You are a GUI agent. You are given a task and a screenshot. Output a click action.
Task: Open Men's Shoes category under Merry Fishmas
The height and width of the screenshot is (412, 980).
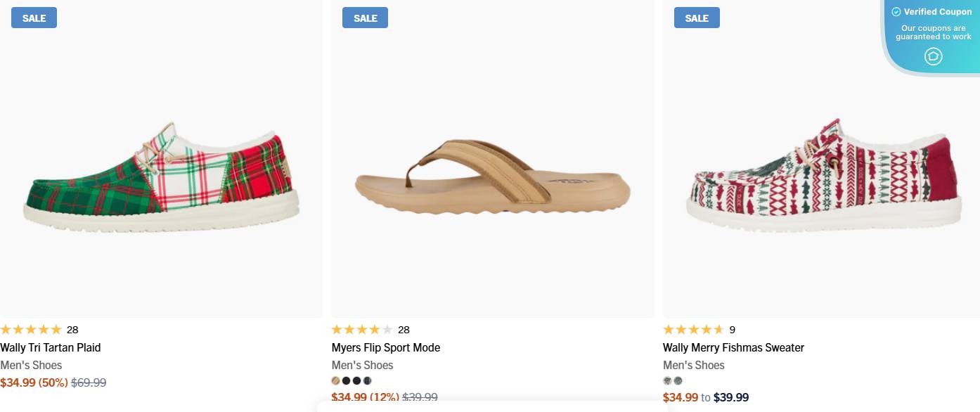[x=694, y=365]
